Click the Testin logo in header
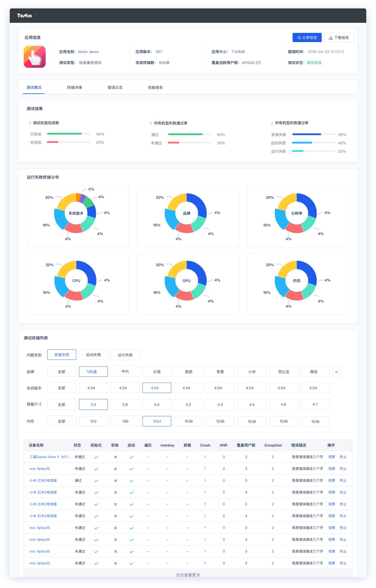The image size is (376, 588). (24, 16)
